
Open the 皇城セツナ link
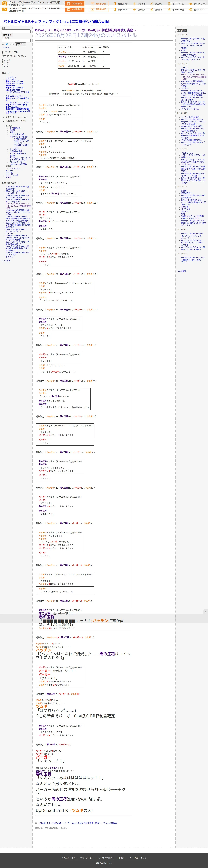tap(186, 157)
